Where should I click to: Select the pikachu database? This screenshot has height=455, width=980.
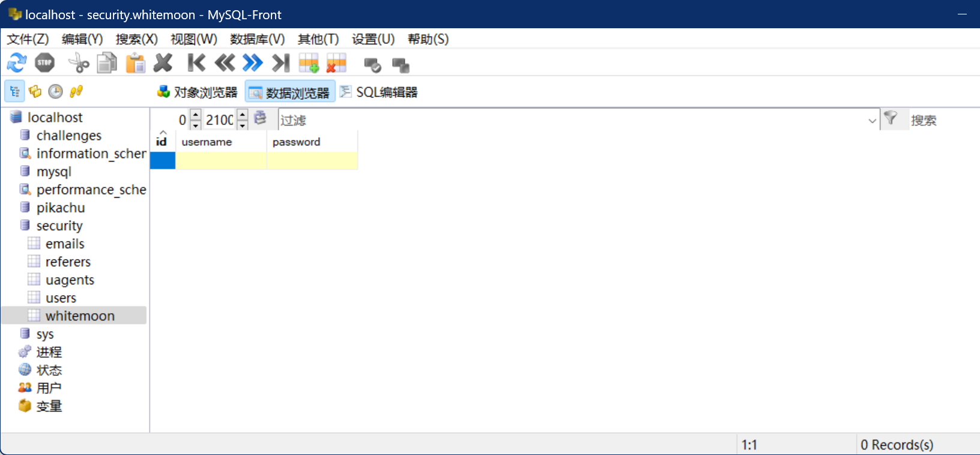(60, 207)
